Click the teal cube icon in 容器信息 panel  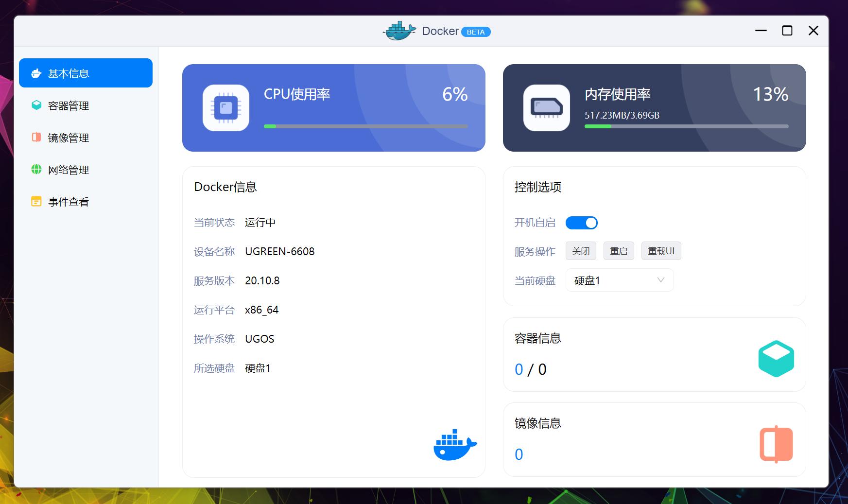776,358
